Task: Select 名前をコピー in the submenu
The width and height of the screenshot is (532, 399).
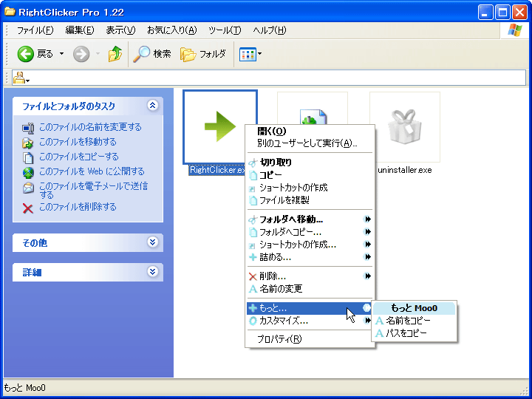Action: click(x=414, y=321)
